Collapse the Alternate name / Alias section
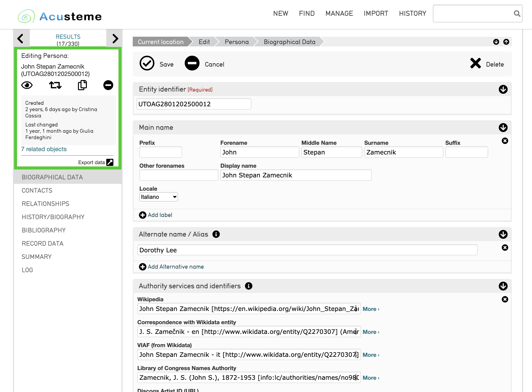Screen dimensions: 532x392 point(503,234)
